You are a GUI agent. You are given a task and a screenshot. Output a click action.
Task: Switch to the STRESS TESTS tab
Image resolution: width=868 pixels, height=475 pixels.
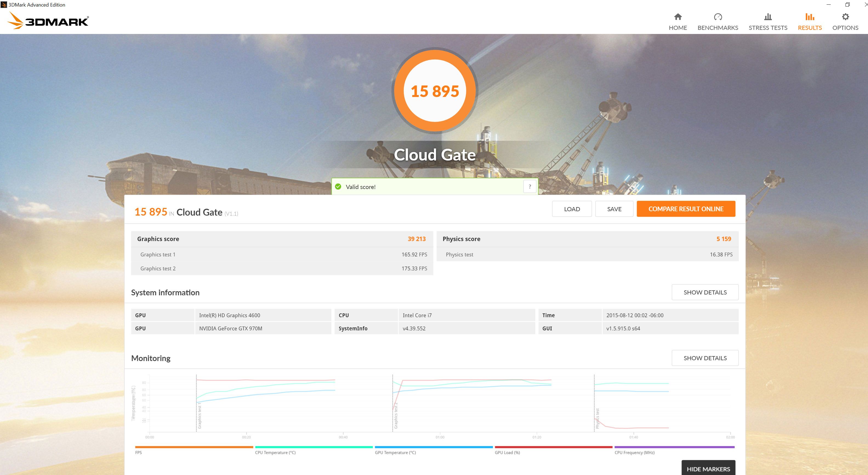(x=768, y=22)
